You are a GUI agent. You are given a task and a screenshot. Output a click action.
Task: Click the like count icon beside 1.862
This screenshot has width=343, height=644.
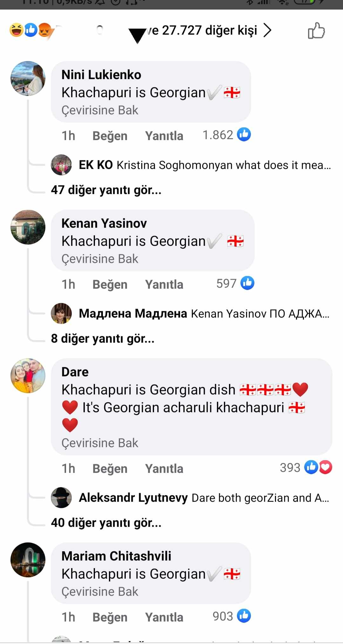244,135
